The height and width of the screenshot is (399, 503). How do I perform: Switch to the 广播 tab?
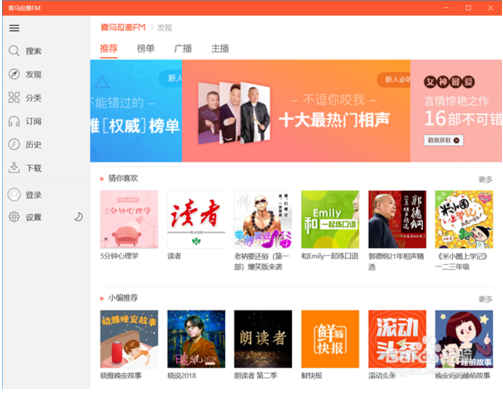pyautogui.click(x=183, y=49)
